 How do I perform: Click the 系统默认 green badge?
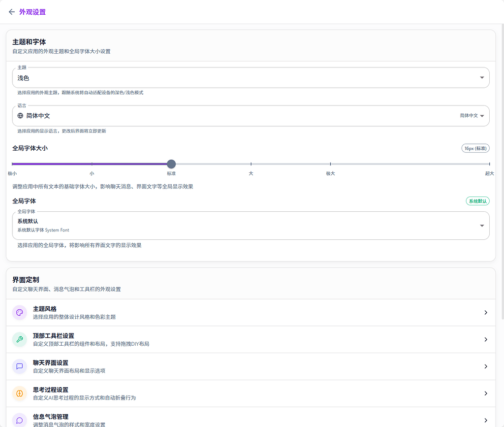pyautogui.click(x=477, y=201)
